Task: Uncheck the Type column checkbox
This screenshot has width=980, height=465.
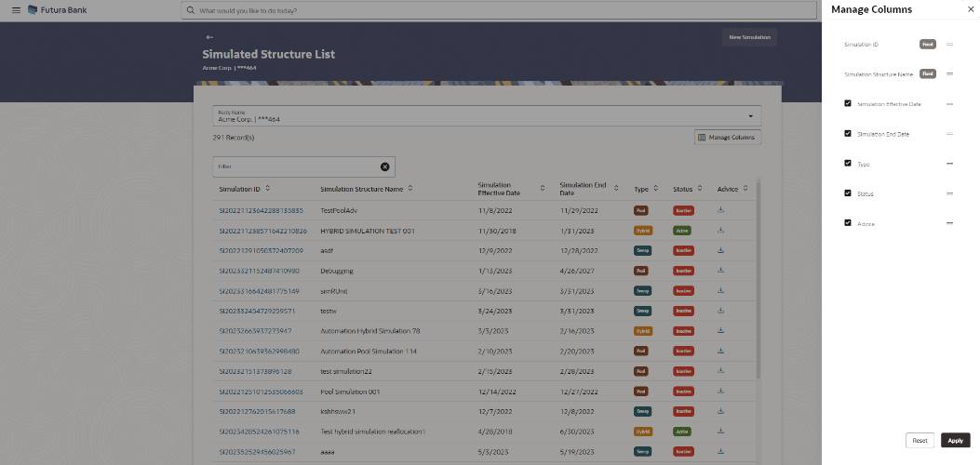Action: (848, 163)
